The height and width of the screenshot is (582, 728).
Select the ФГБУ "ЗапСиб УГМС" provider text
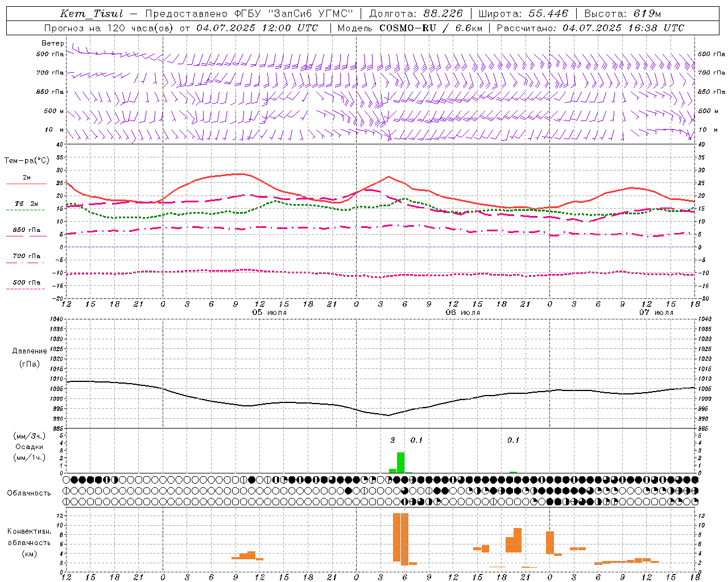pyautogui.click(x=293, y=14)
